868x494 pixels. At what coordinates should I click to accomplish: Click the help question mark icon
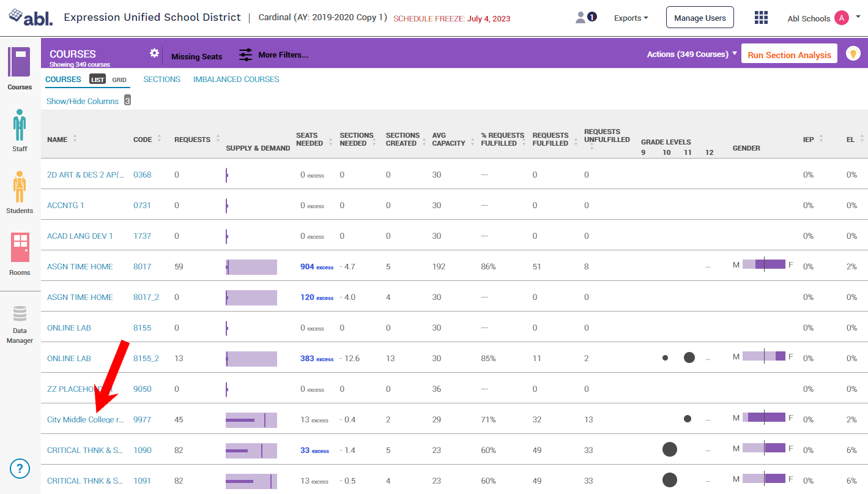pyautogui.click(x=20, y=469)
